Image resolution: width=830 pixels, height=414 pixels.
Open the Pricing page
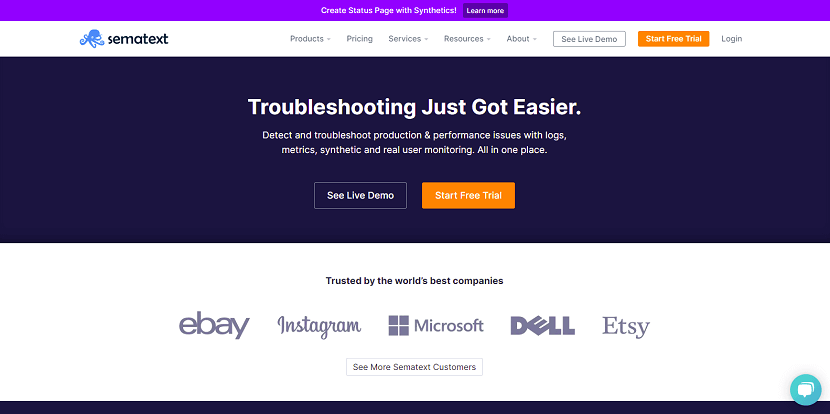coord(359,39)
